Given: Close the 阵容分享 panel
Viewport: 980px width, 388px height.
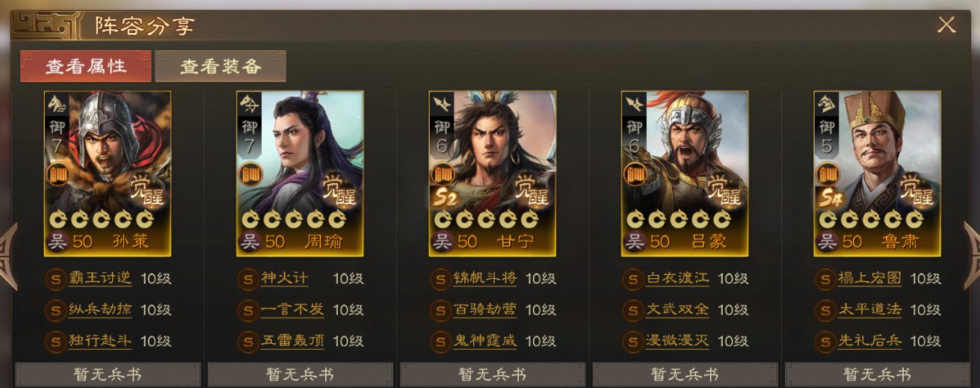Looking at the screenshot, I should (946, 25).
